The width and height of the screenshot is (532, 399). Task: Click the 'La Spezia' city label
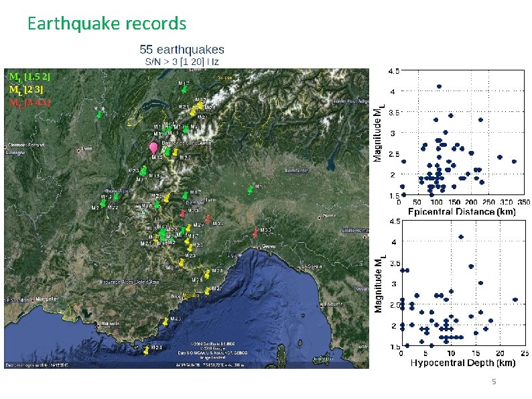click(x=312, y=267)
